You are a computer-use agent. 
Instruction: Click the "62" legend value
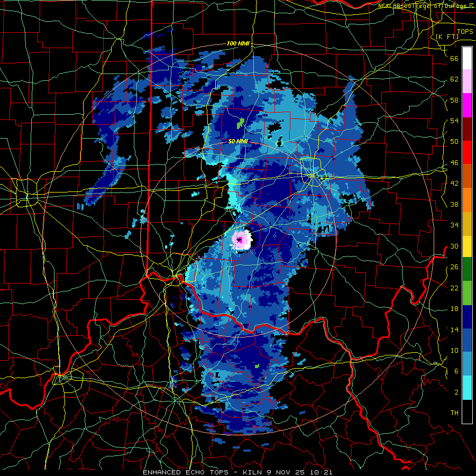pos(454,79)
